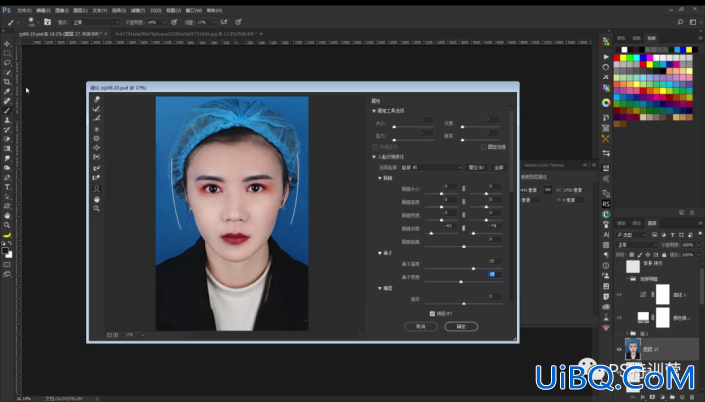Select the Thaw Mask tool in Liquify
This screenshot has height=402, width=705.
pyautogui.click(x=97, y=178)
